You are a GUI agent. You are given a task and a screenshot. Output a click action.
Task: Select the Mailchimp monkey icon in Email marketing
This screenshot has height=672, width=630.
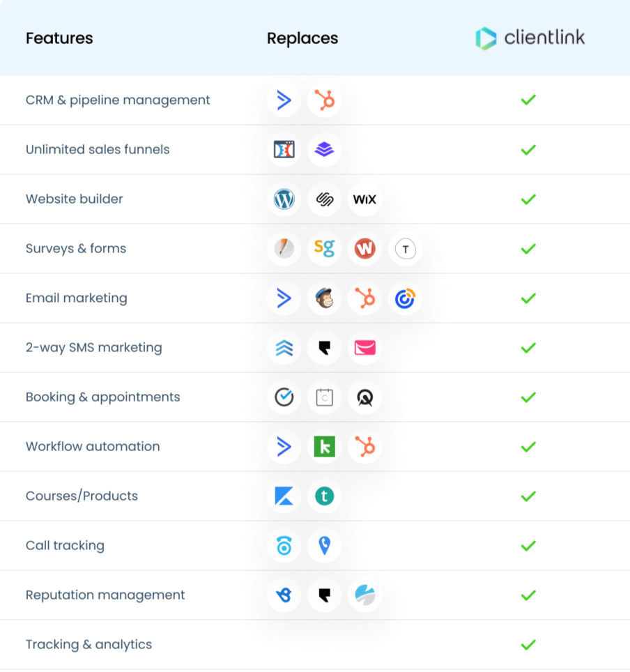324,298
